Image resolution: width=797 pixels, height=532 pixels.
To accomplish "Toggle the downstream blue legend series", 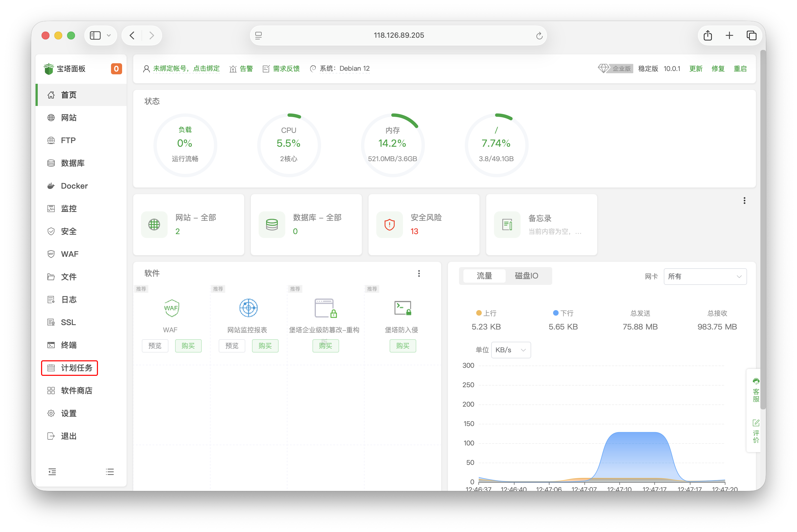I will point(556,313).
